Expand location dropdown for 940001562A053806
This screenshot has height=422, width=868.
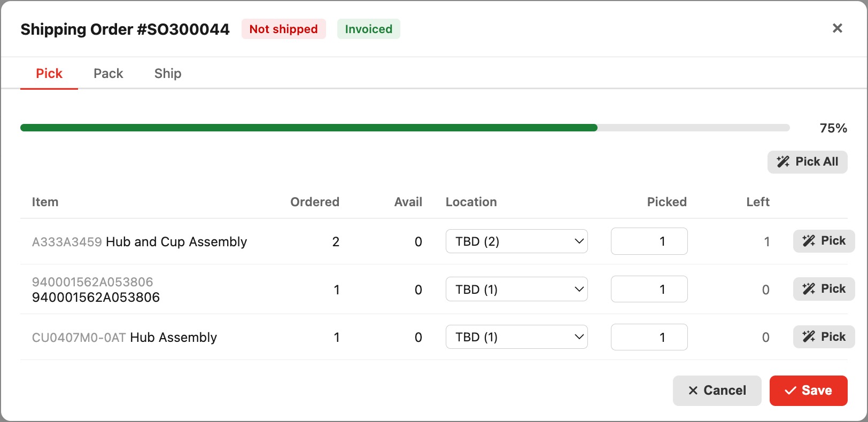[x=516, y=290]
